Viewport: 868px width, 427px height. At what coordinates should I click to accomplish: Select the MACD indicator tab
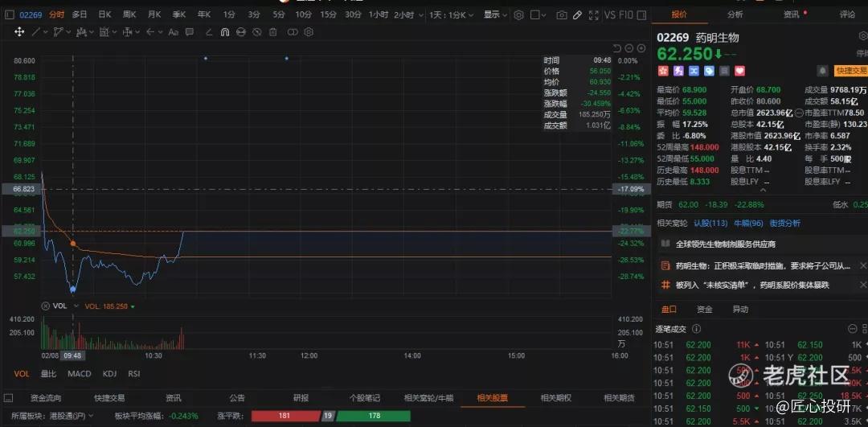point(79,374)
